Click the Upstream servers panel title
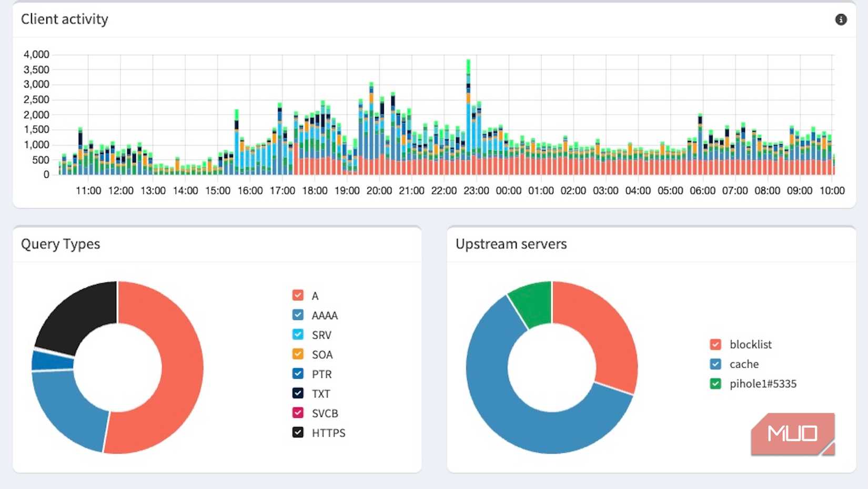This screenshot has width=868, height=489. coord(511,244)
